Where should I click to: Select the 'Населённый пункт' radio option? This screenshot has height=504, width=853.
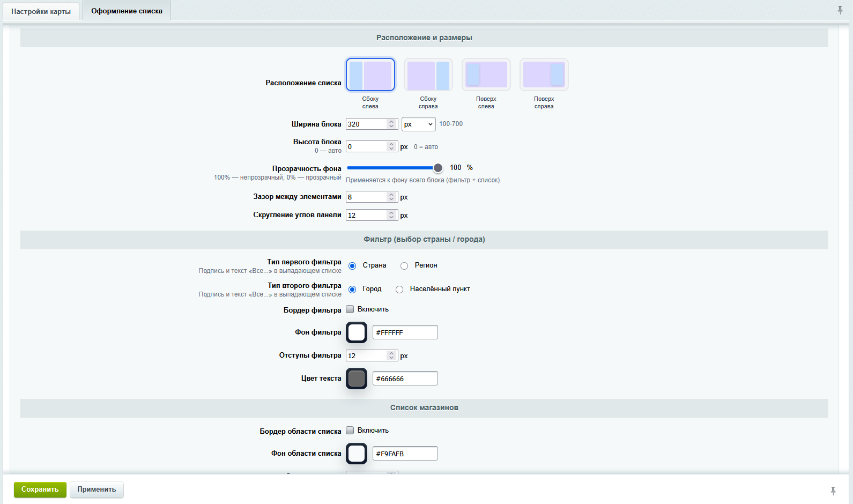tap(399, 290)
